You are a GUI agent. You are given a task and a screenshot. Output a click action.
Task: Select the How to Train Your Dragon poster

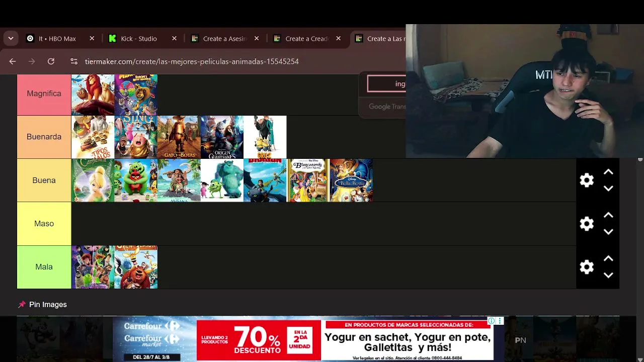coord(265,180)
